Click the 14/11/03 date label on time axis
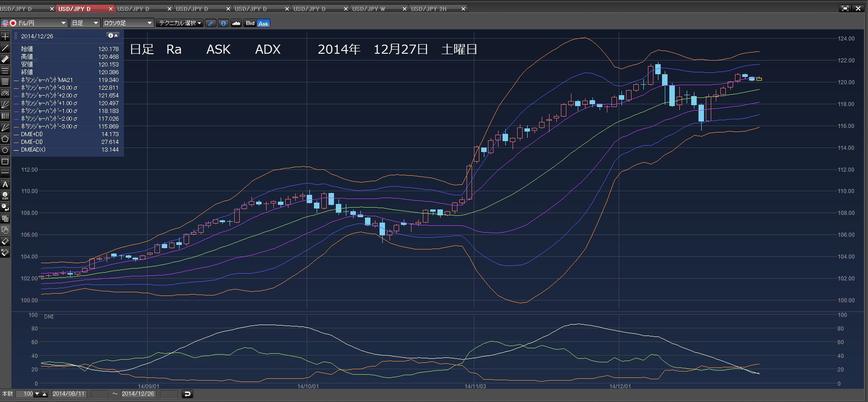Viewport: 868px width, 402px height. click(x=475, y=386)
